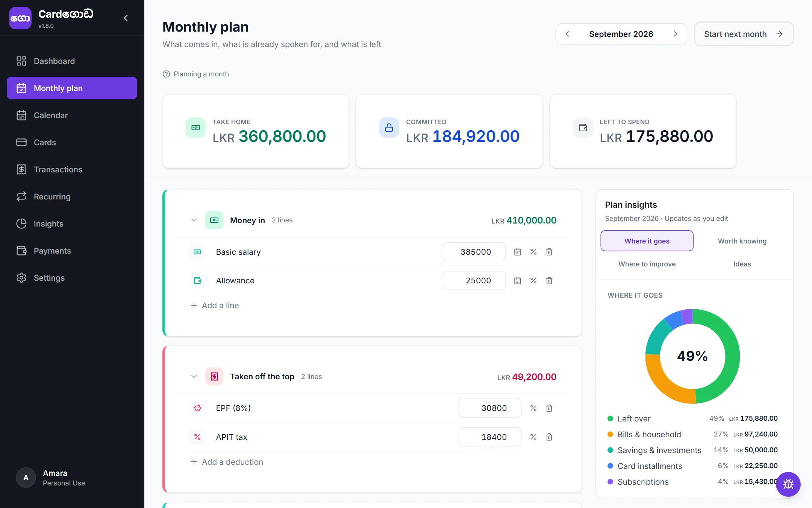Image resolution: width=812 pixels, height=508 pixels.
Task: Select the Where it goes tab
Action: 647,241
